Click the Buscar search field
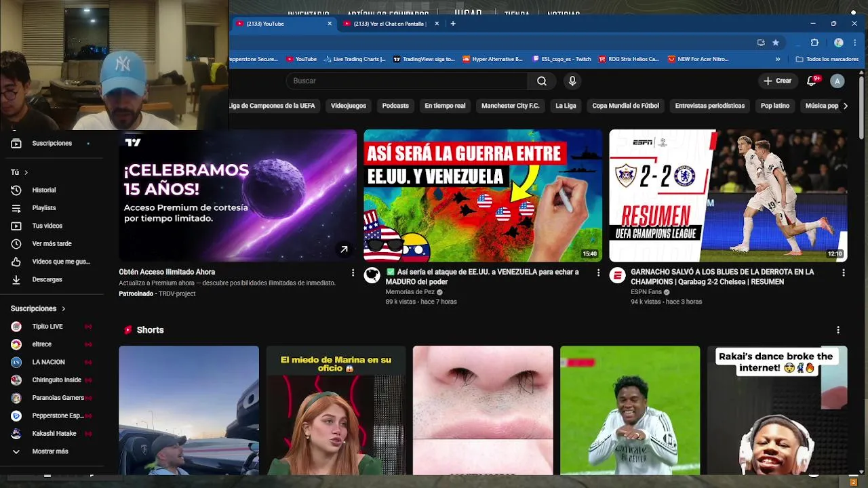 (x=407, y=81)
